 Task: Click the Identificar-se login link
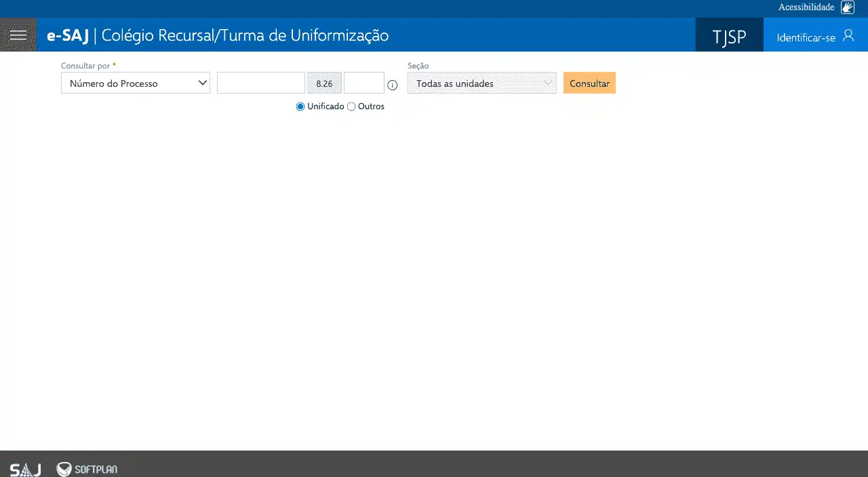806,38
